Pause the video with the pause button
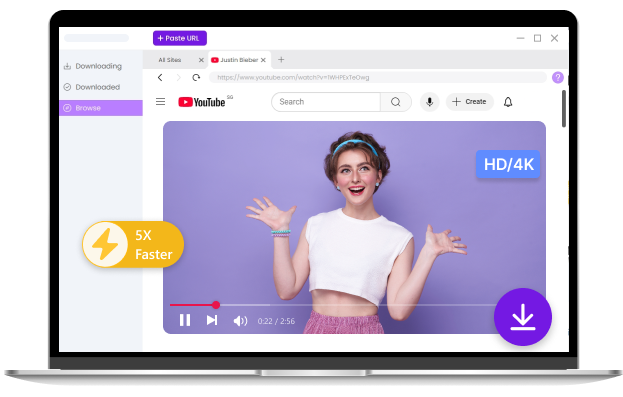Viewport: 623px width, 397px height. point(185,320)
